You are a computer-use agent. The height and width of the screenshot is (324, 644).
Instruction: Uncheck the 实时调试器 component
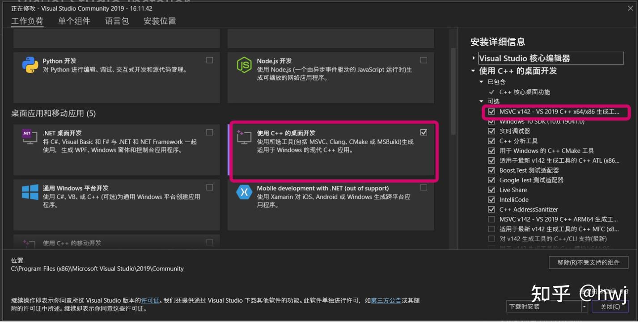(x=491, y=131)
